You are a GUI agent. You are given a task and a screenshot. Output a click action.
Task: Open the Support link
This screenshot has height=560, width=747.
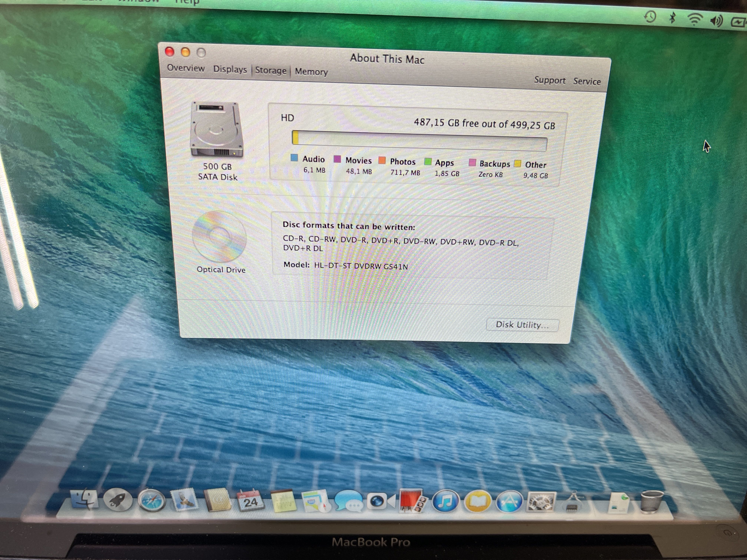click(550, 80)
